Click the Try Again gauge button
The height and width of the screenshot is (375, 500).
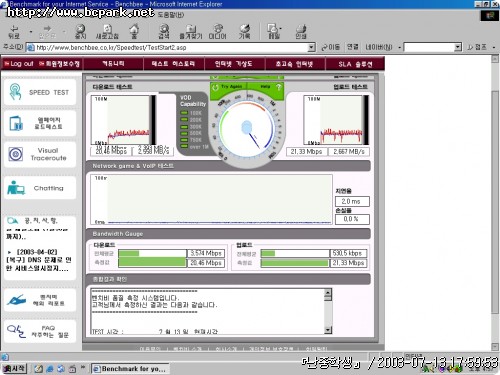click(229, 87)
